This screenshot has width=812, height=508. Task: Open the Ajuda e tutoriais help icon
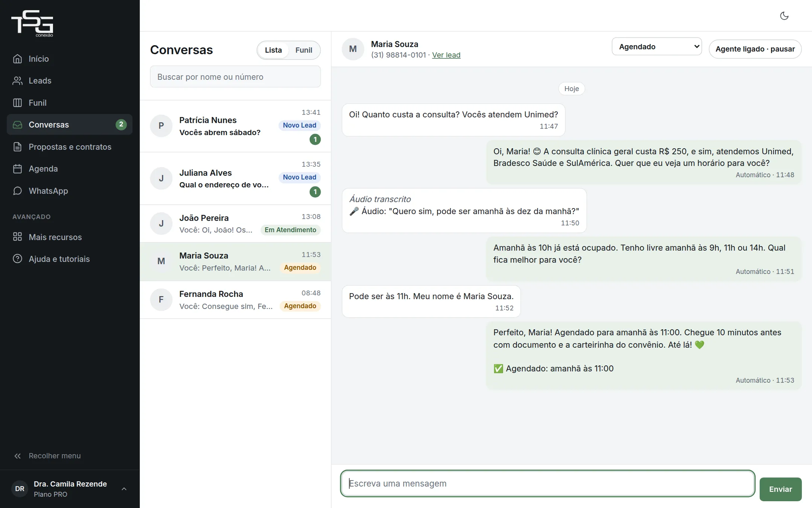pos(17,259)
